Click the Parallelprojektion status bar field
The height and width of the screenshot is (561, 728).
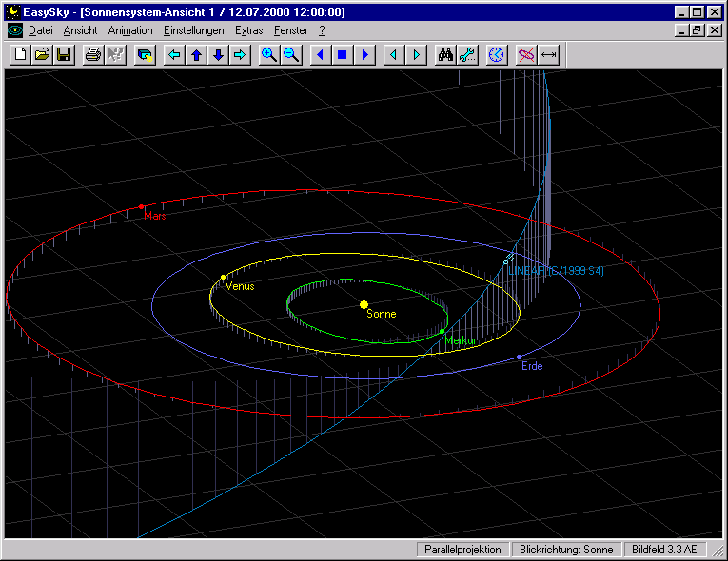462,550
